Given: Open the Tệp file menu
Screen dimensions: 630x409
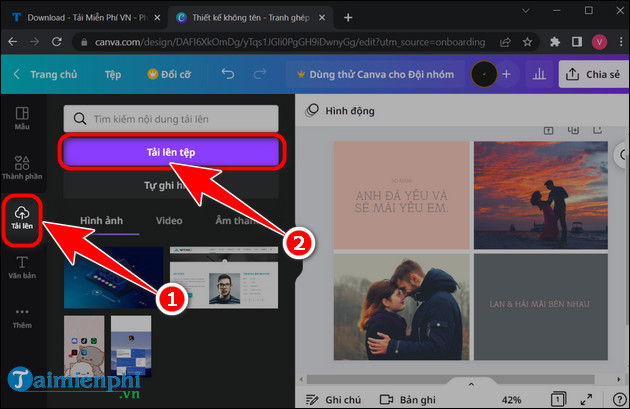Looking at the screenshot, I should pos(113,74).
